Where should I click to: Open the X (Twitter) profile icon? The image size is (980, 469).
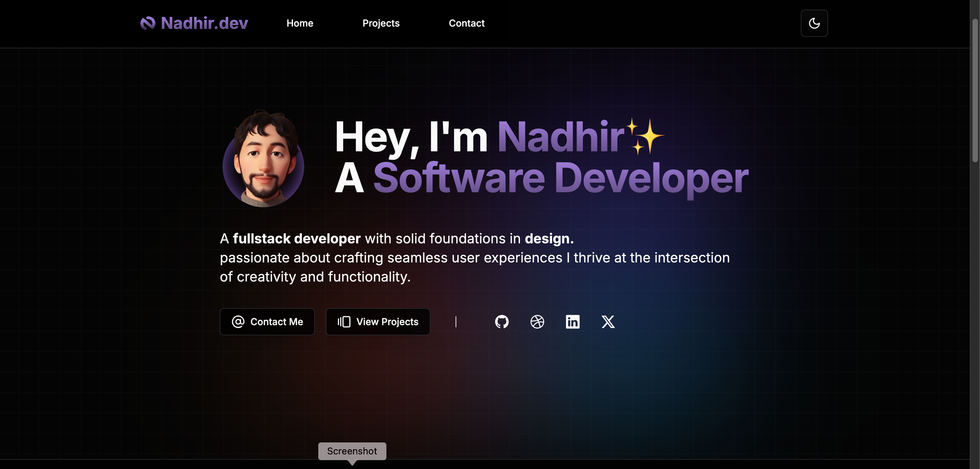tap(608, 322)
